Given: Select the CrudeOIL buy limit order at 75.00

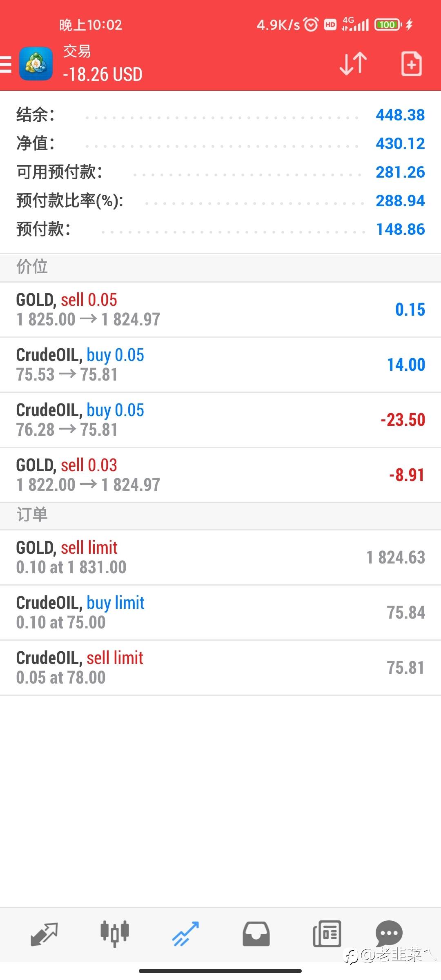Looking at the screenshot, I should pyautogui.click(x=220, y=612).
